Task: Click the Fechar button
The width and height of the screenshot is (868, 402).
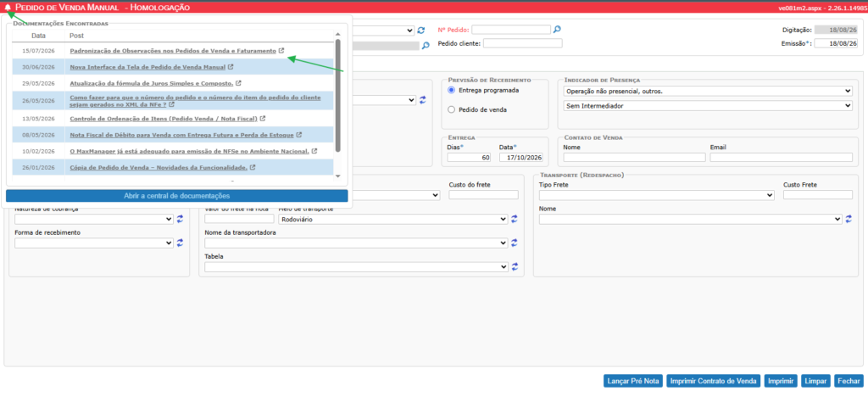Action: [x=849, y=381]
